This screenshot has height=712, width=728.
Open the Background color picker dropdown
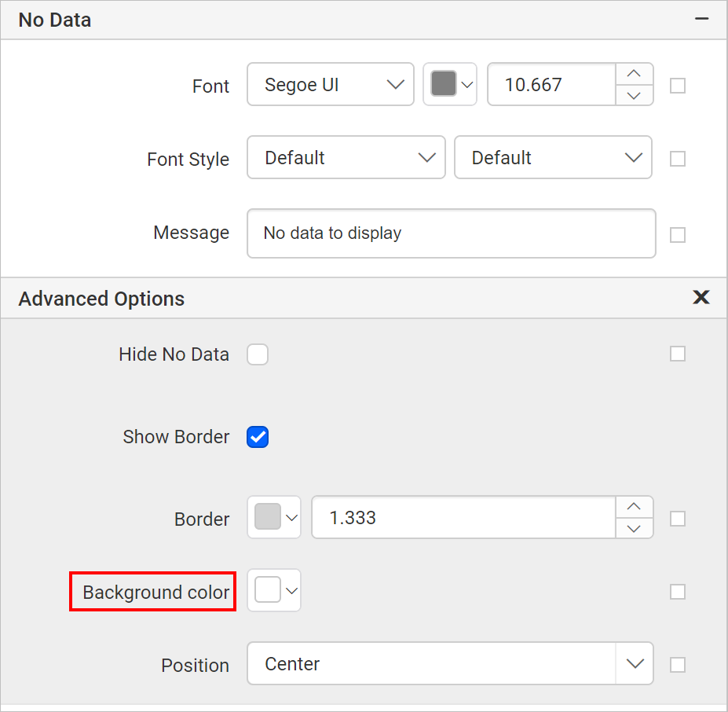tap(274, 590)
